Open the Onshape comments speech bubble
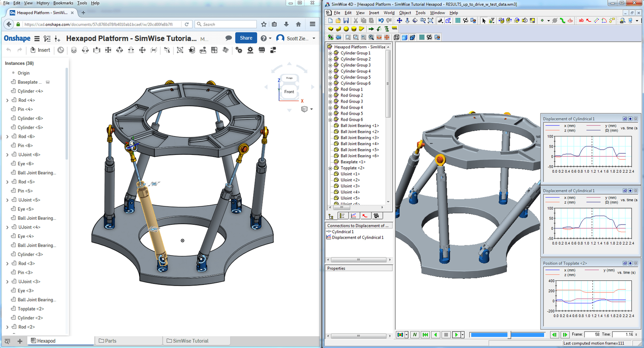This screenshot has height=348, width=644. click(229, 38)
